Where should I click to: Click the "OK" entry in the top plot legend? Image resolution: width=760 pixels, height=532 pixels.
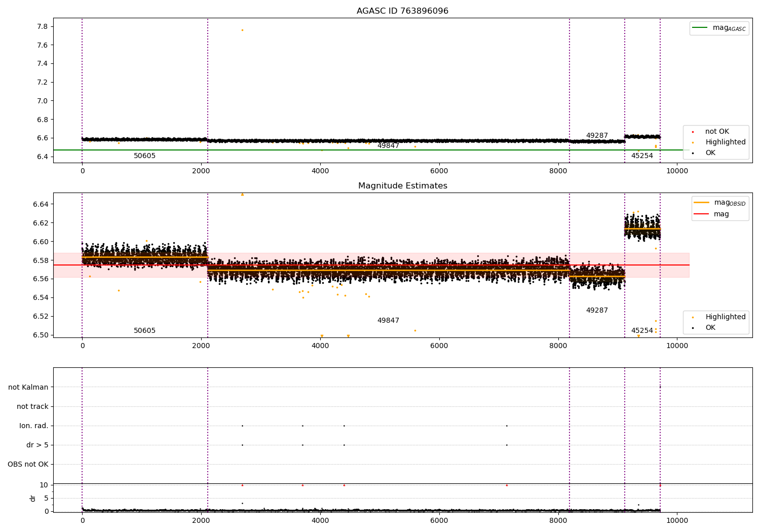tap(710, 153)
